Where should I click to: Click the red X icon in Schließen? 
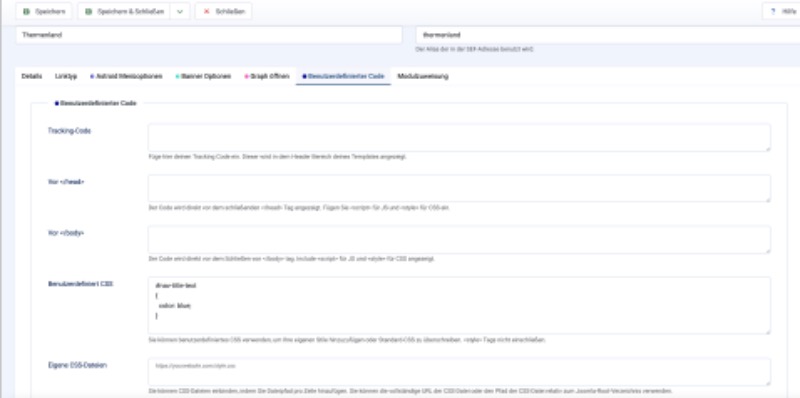[206, 11]
